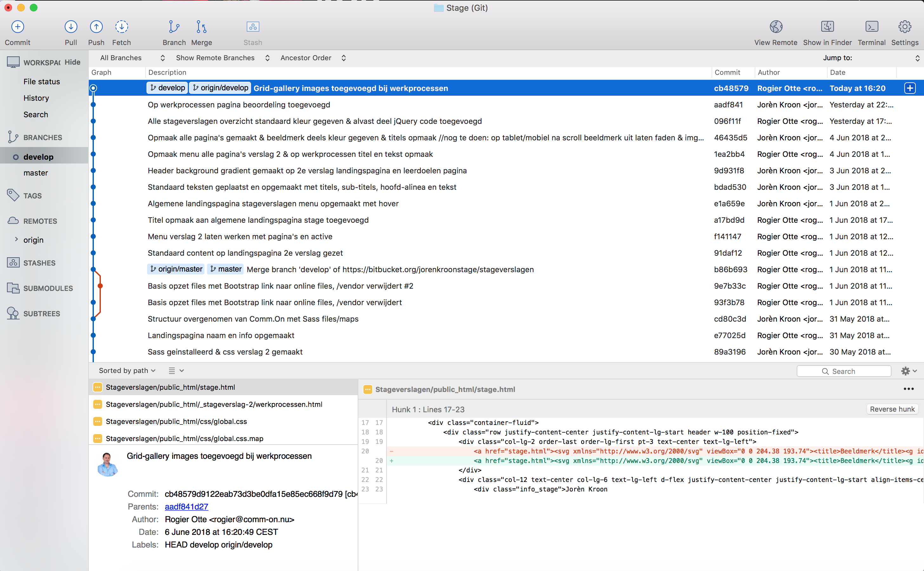Select commit 'Titel opmaak aan algemene landingspagina'
The image size is (924, 571).
coord(506,220)
